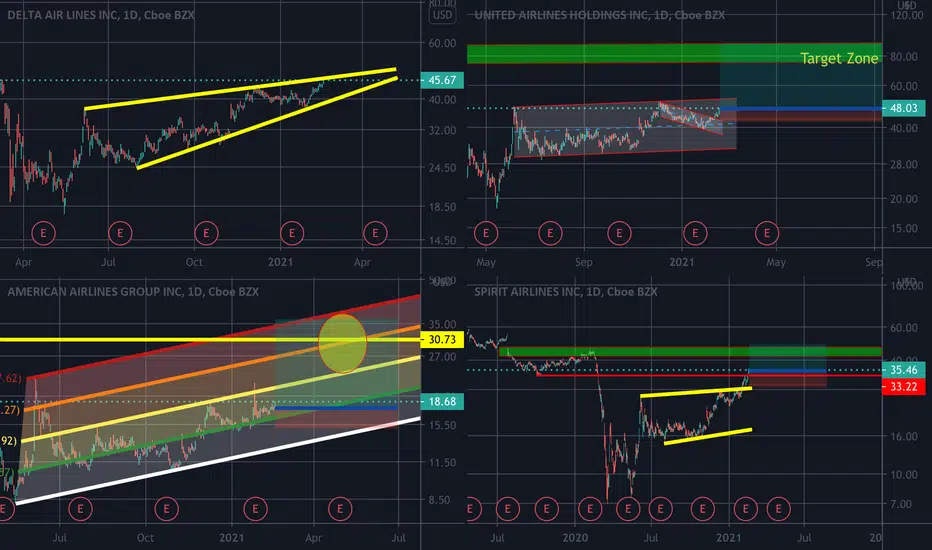
Task: Open United chart earnings marker above May 2020
Action: coord(486,233)
